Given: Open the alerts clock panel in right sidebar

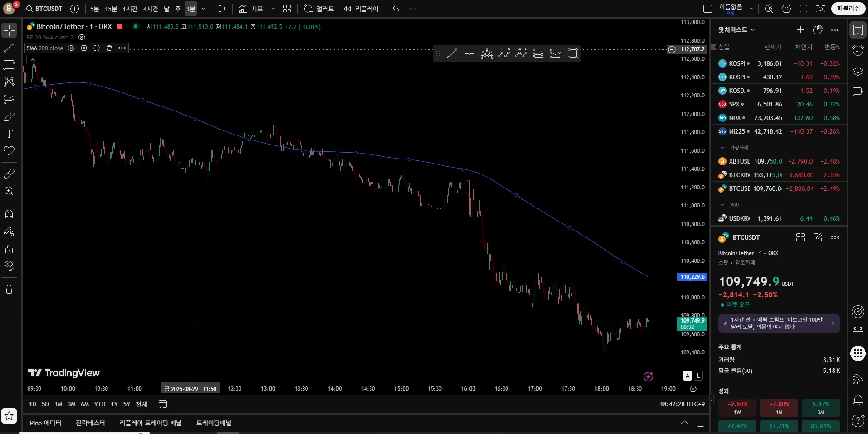Looking at the screenshot, I should (x=858, y=50).
